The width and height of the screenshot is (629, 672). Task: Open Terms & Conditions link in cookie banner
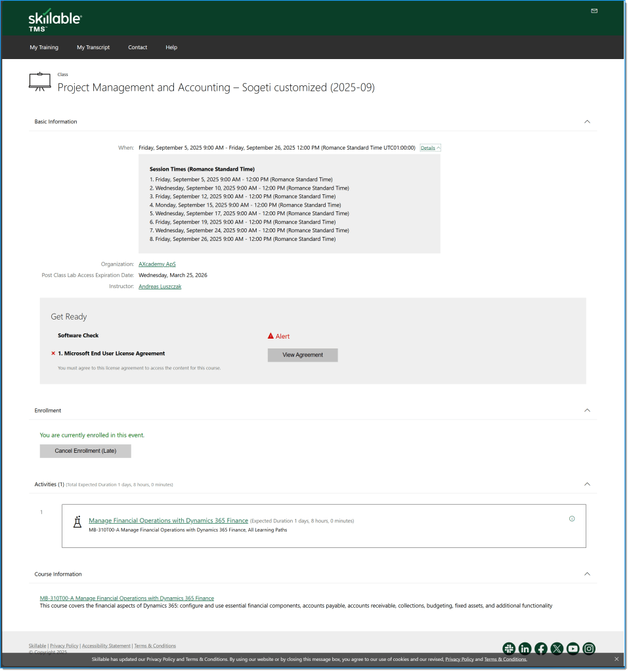click(x=506, y=659)
